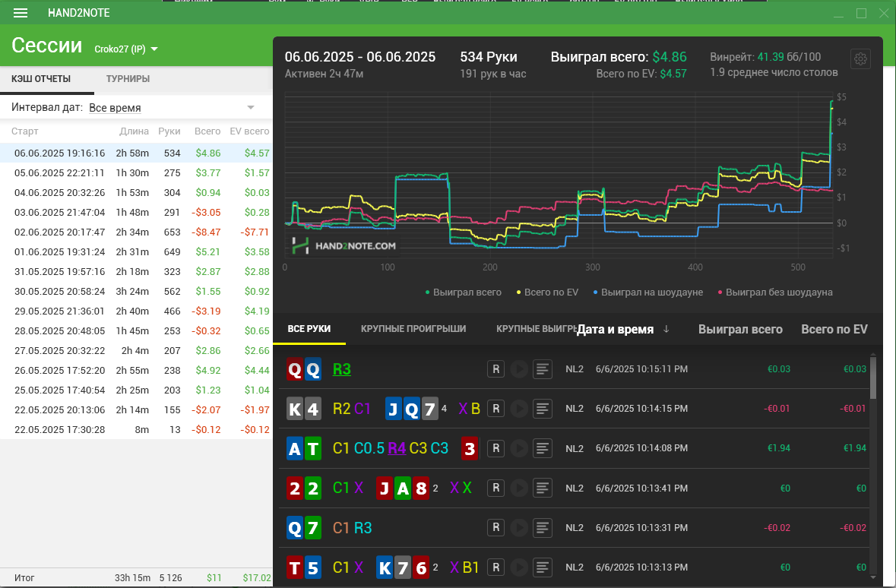Open replayer R for 22 hand
896x588 pixels.
click(x=496, y=488)
